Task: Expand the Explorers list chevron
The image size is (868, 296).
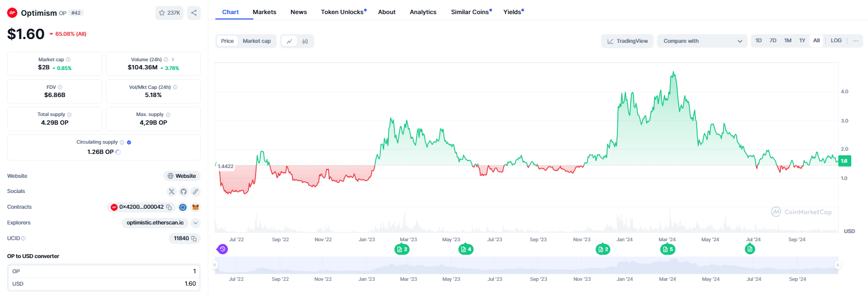Action: tap(196, 223)
